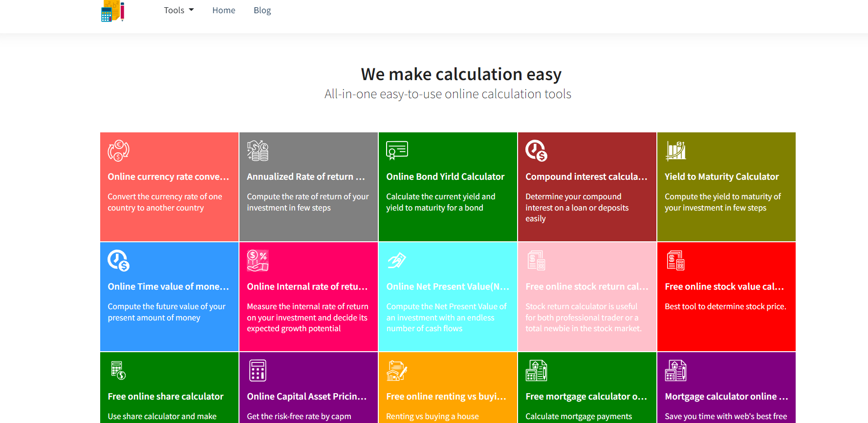Click the Free mortgage calculator green tile icon

pos(536,370)
